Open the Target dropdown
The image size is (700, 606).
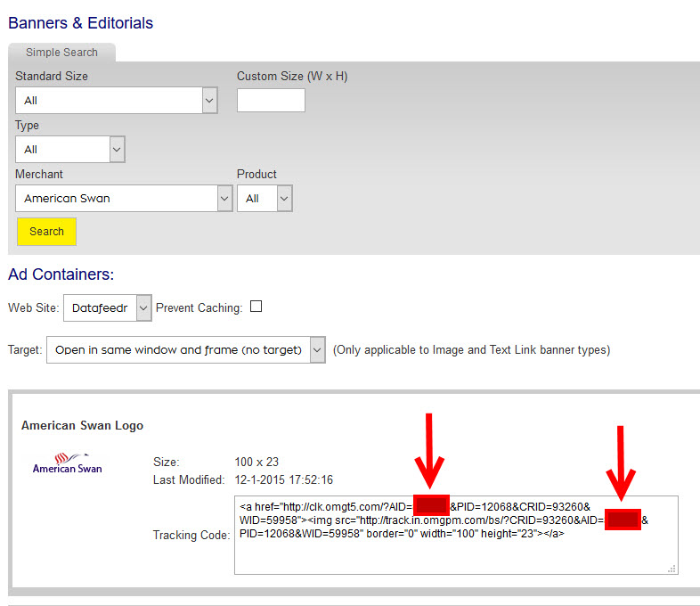[186, 349]
